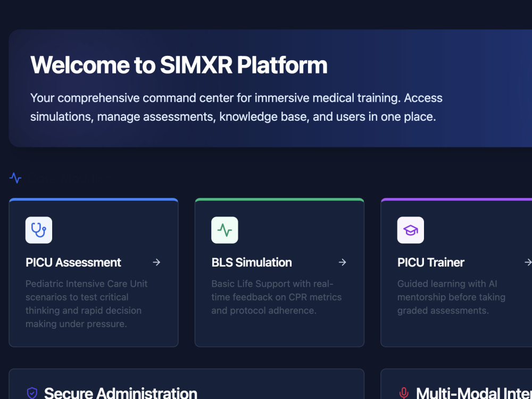Click the welcome subtitle starting 'Your comprehensive command center'
Image resolution: width=532 pixels, height=399 pixels.
point(237,107)
